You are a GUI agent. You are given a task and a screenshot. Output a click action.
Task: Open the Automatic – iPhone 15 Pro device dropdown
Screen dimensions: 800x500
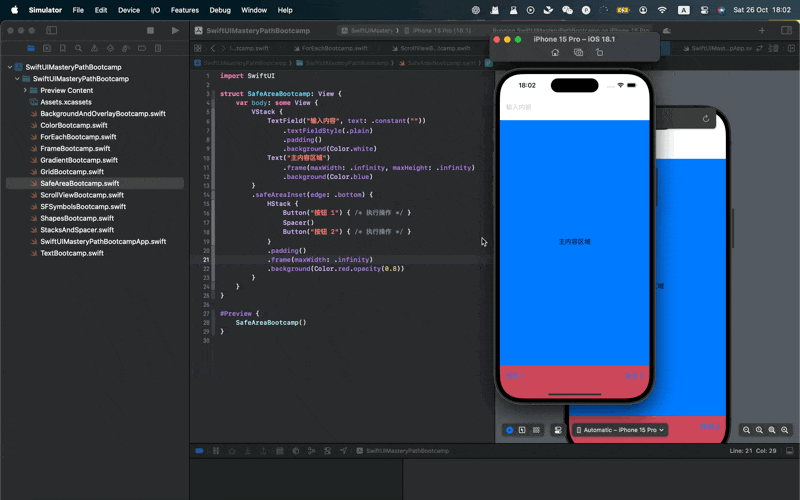click(621, 430)
